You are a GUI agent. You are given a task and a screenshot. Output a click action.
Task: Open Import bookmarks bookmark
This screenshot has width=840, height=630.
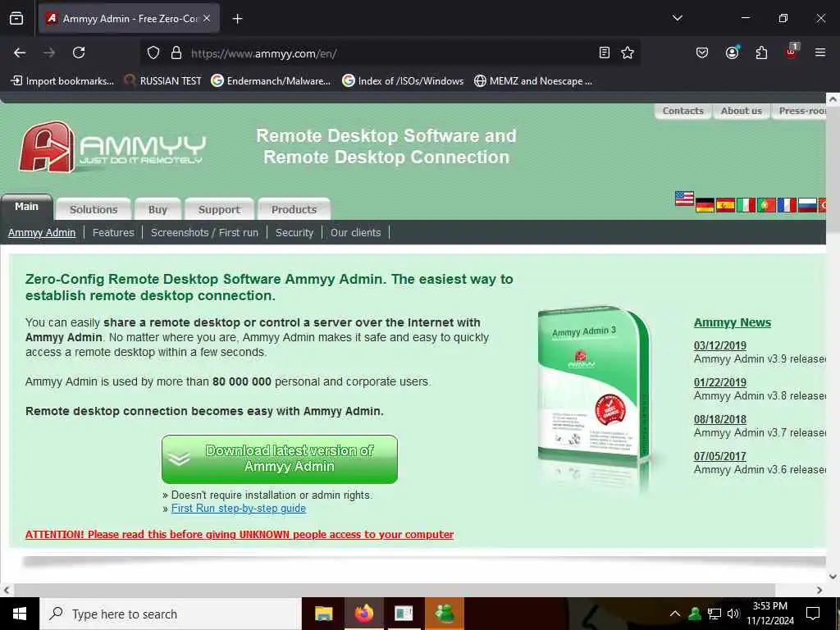pyautogui.click(x=62, y=81)
